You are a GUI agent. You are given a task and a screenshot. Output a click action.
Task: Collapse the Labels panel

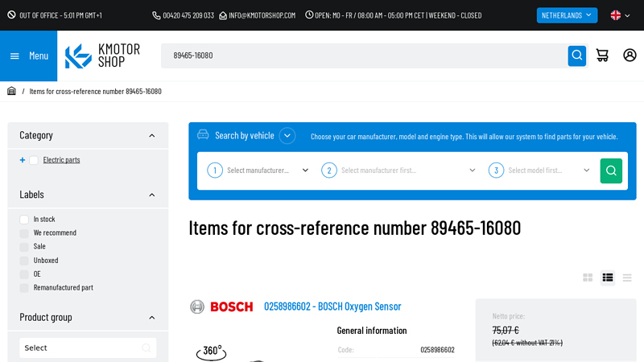(152, 195)
